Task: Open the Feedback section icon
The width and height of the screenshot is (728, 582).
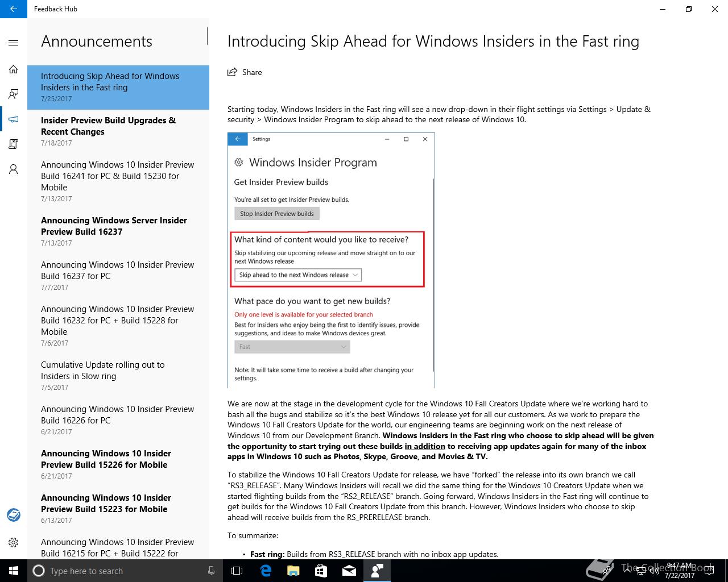Action: click(14, 94)
